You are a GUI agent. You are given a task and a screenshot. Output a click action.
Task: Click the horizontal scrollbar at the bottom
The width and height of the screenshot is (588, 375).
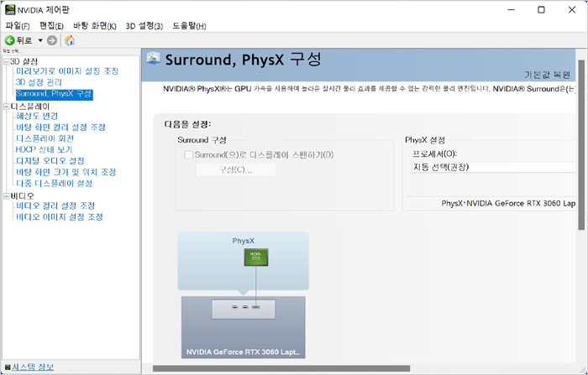(281, 368)
